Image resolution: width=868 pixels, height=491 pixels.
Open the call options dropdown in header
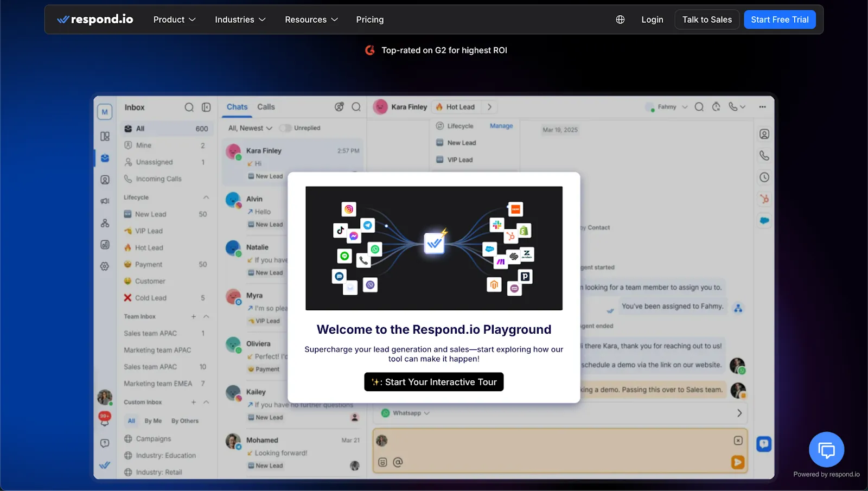point(737,107)
